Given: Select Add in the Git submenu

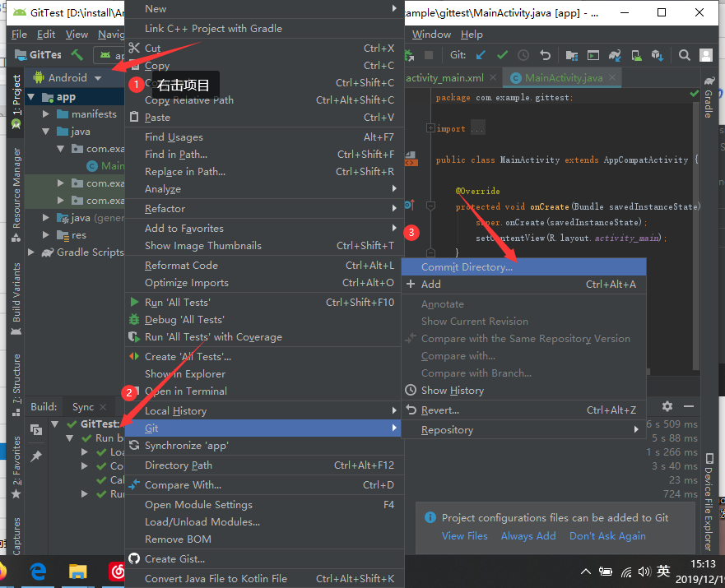Looking at the screenshot, I should (523, 285).
